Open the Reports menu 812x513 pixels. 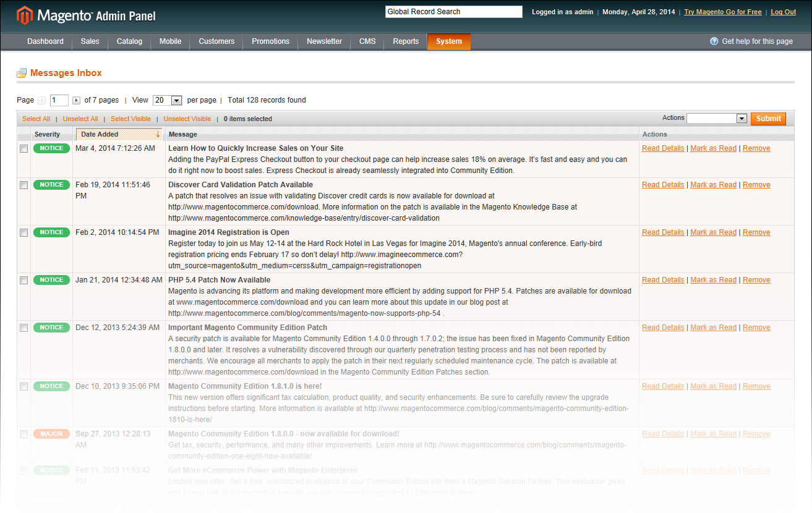[x=406, y=41]
